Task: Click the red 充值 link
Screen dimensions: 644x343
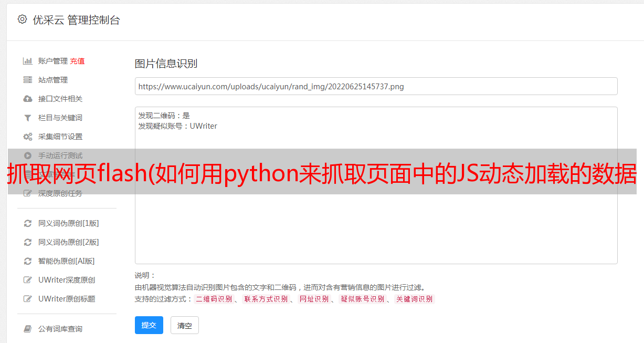Action: [77, 61]
